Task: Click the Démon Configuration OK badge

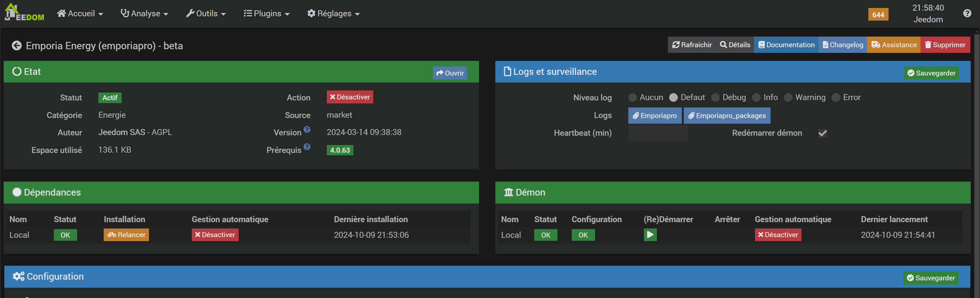Action: (x=583, y=235)
